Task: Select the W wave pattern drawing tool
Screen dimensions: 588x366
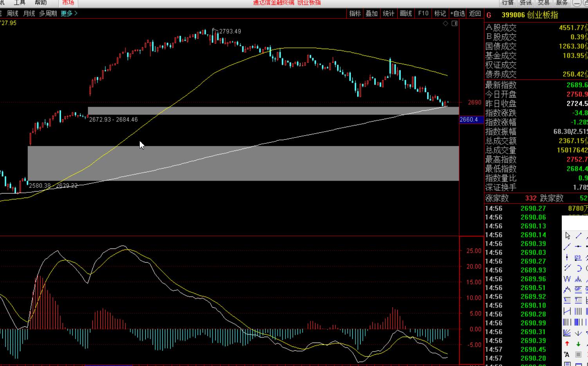Action: click(567, 279)
